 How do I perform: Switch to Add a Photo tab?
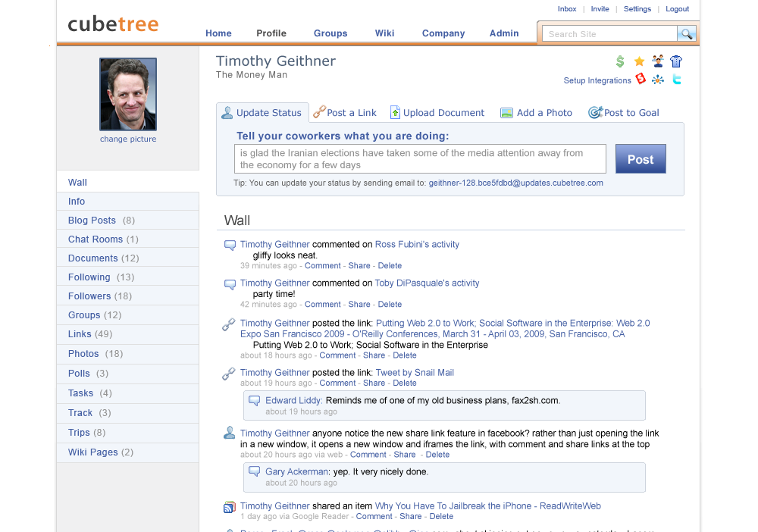536,113
